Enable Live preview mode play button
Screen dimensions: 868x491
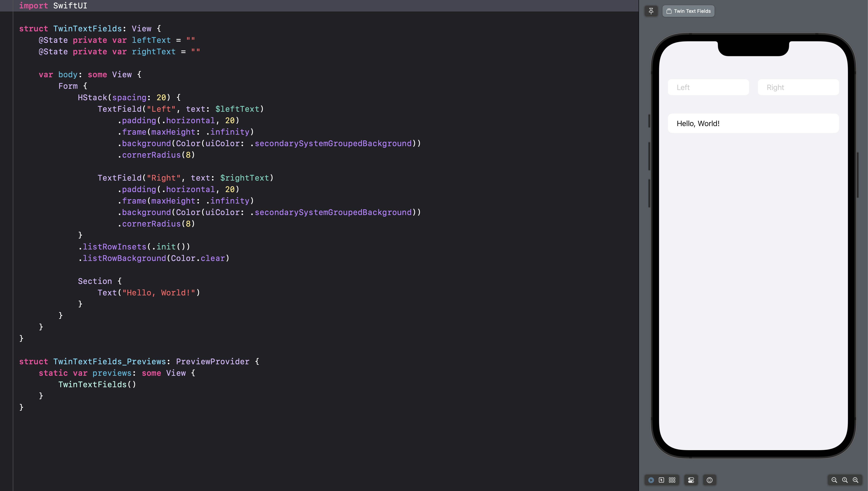click(x=651, y=480)
